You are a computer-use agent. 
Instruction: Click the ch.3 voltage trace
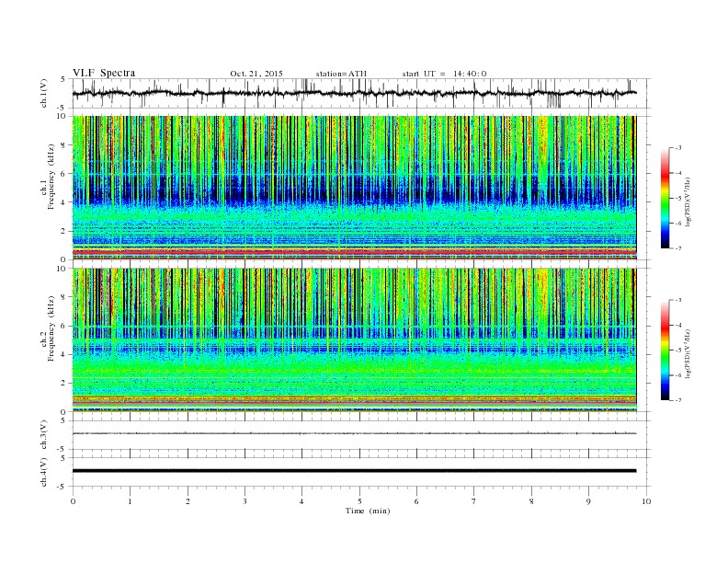(x=354, y=433)
